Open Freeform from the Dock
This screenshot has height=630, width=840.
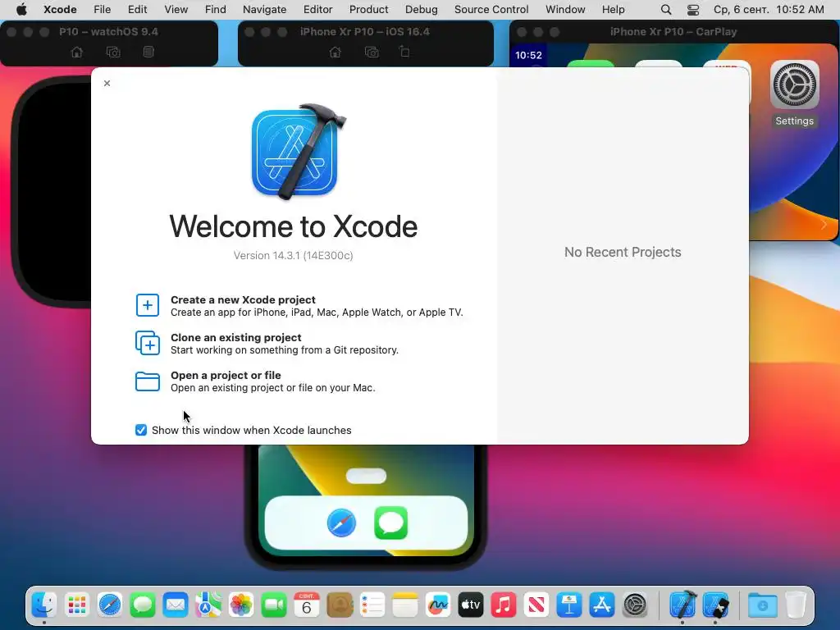click(x=438, y=605)
